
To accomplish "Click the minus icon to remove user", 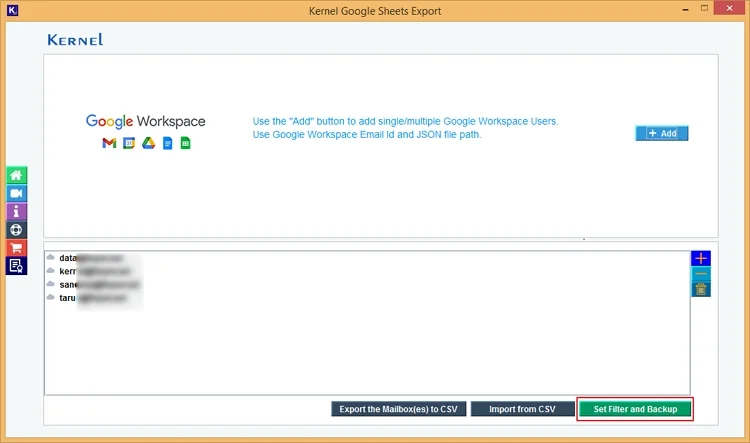I will tap(701, 274).
